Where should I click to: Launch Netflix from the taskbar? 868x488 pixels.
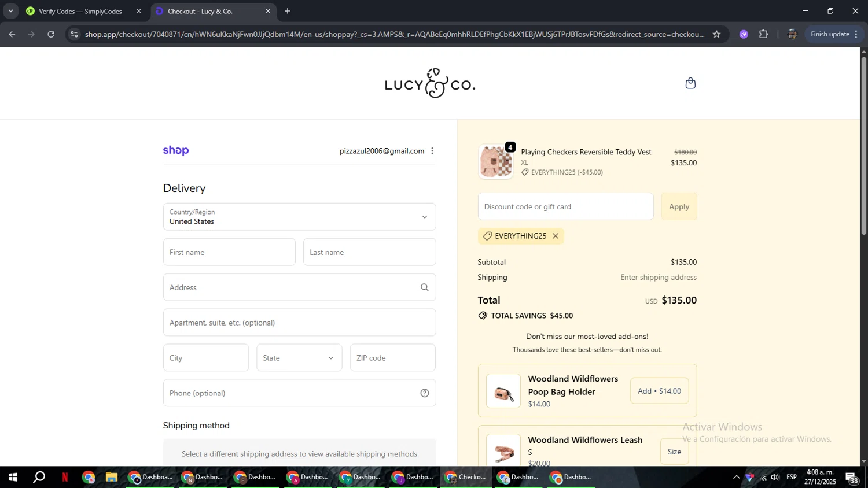point(65,477)
